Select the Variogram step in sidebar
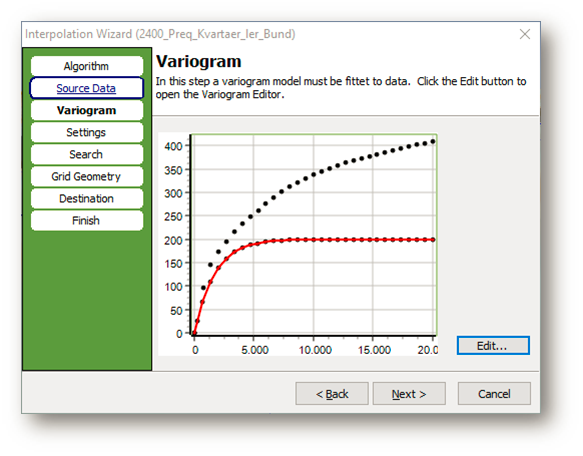The width and height of the screenshot is (583, 456). [x=87, y=110]
